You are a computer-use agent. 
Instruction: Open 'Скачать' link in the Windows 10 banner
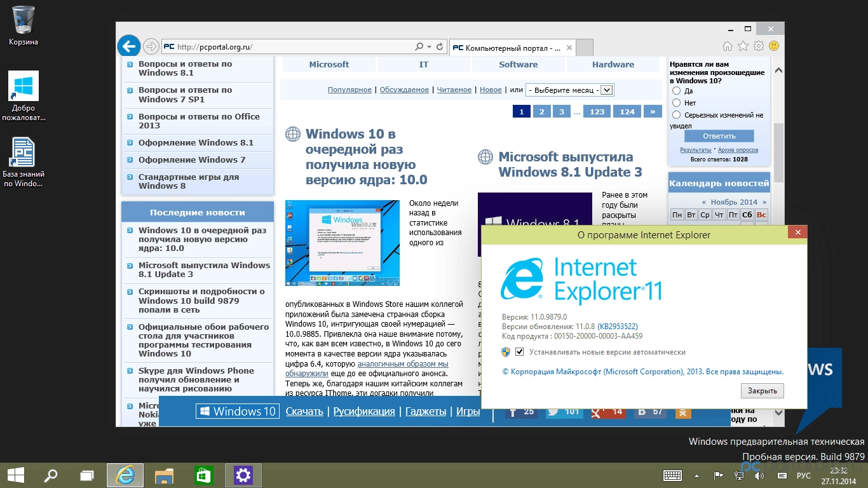click(x=304, y=411)
